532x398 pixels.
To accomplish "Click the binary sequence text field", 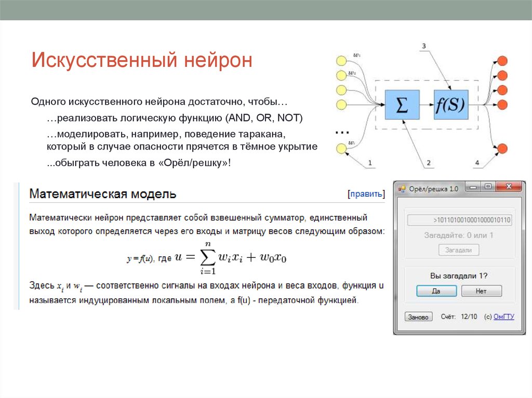I will (x=460, y=220).
